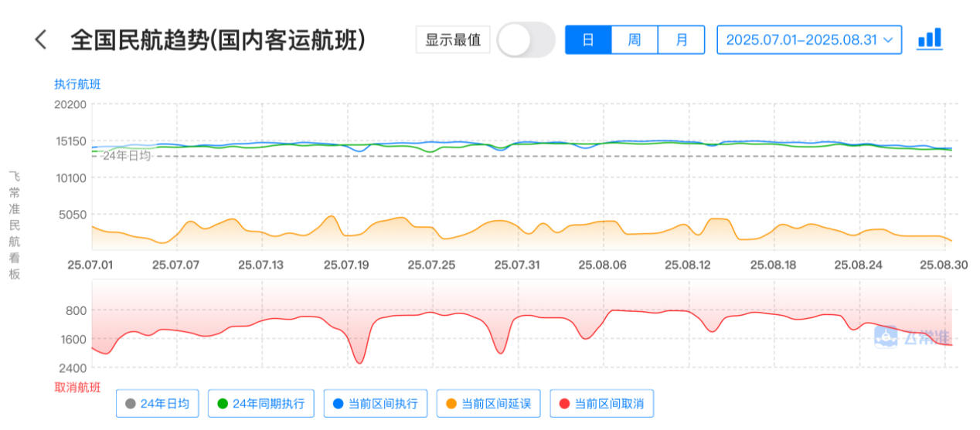
Task: Switch to the 月 tab
Action: tap(681, 39)
